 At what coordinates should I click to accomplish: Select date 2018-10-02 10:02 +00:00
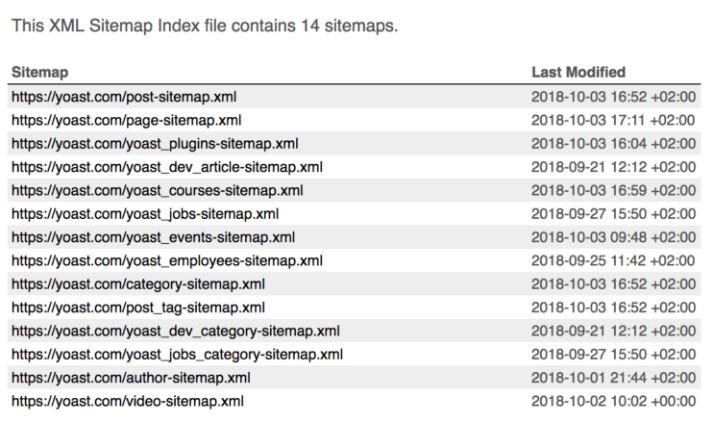(613, 401)
